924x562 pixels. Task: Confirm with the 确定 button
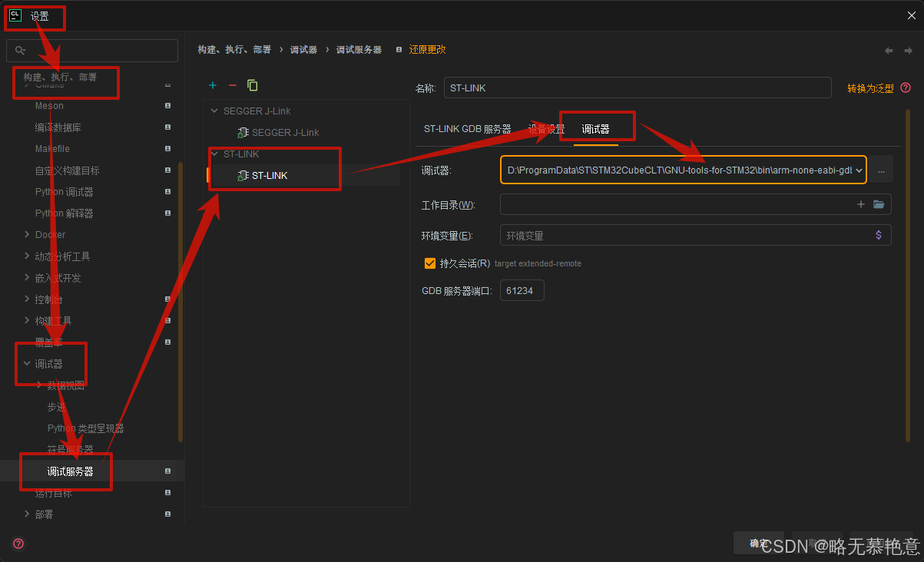(x=759, y=544)
